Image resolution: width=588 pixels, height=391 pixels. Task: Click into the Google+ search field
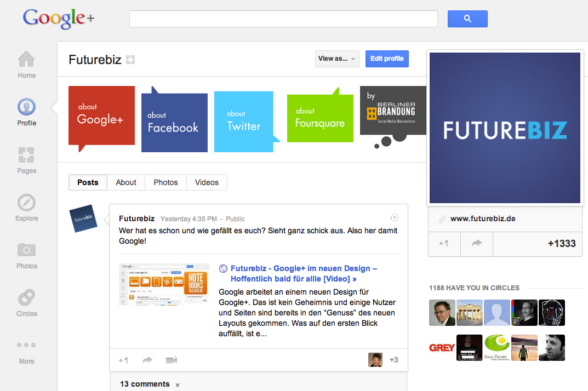pyautogui.click(x=283, y=19)
